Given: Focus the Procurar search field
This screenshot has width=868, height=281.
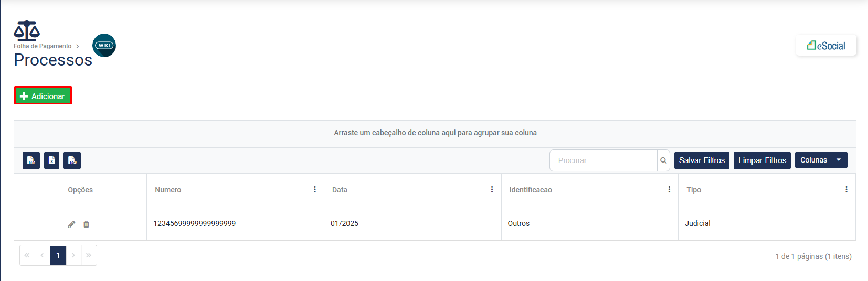Looking at the screenshot, I should [x=604, y=160].
